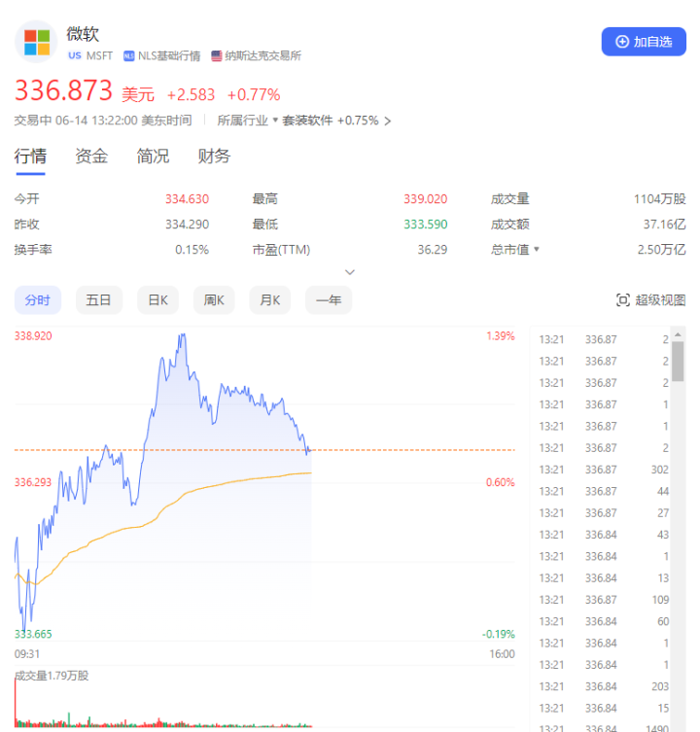Switch chart to 周K view

[x=214, y=300]
